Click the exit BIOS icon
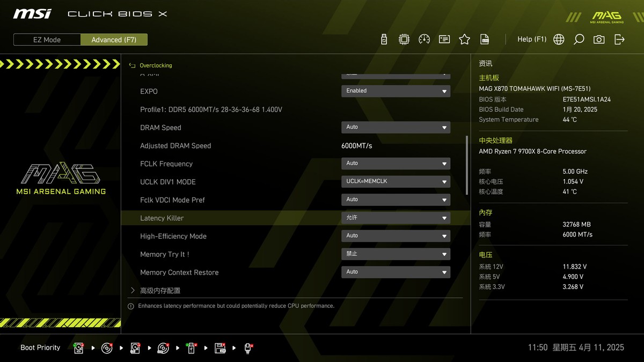Viewport: 644px width, 362px height. coord(619,39)
